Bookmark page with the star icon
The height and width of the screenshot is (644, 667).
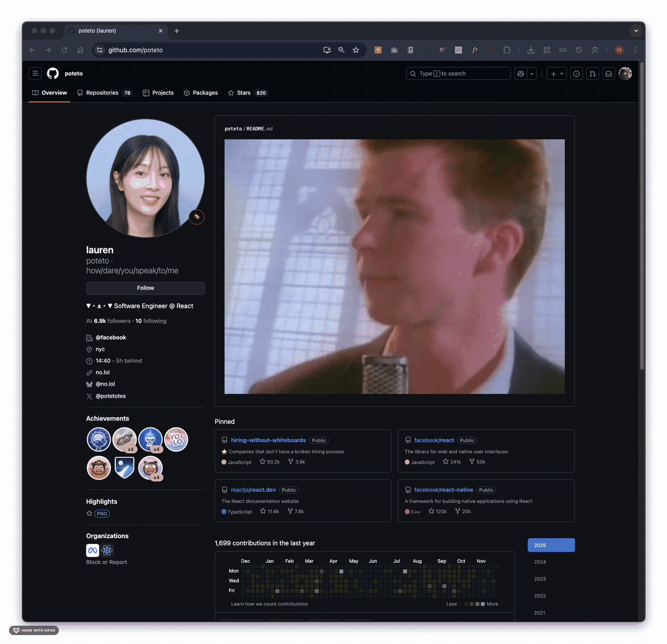point(356,50)
